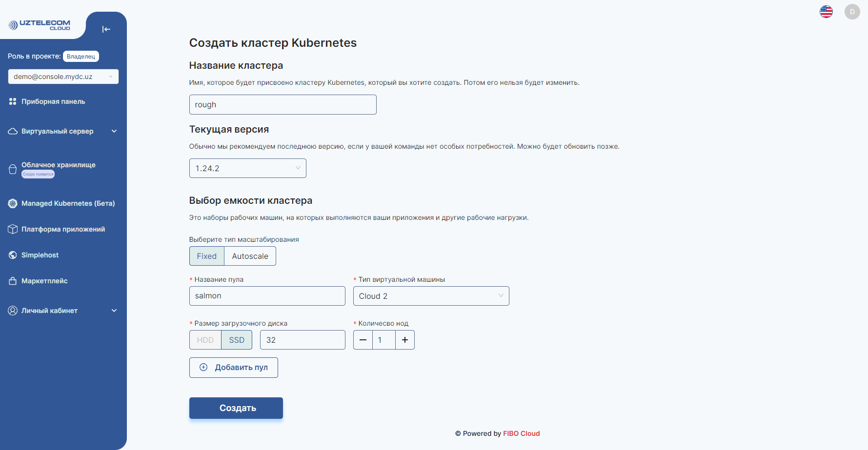
Task: Click the Marketplace bag icon
Action: (x=13, y=281)
